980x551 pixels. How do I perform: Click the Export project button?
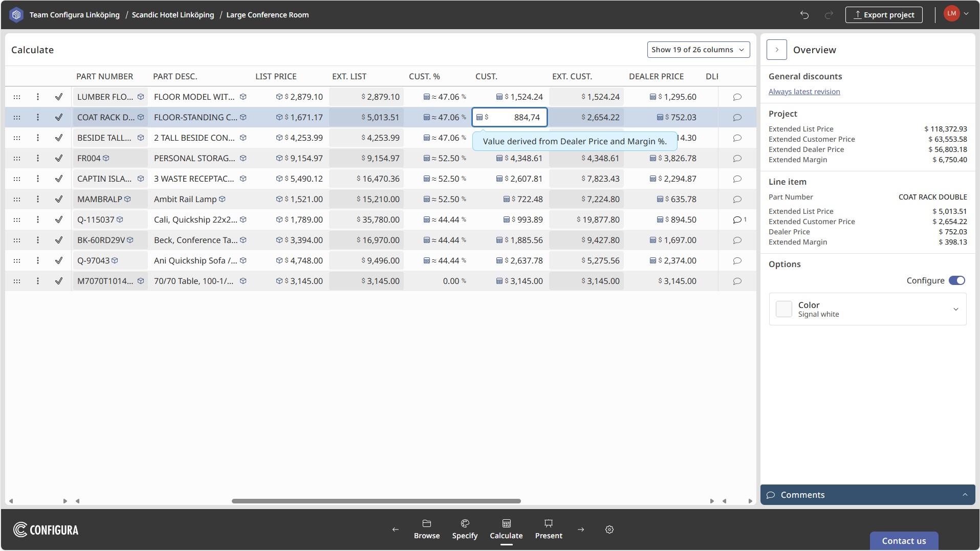pos(884,15)
